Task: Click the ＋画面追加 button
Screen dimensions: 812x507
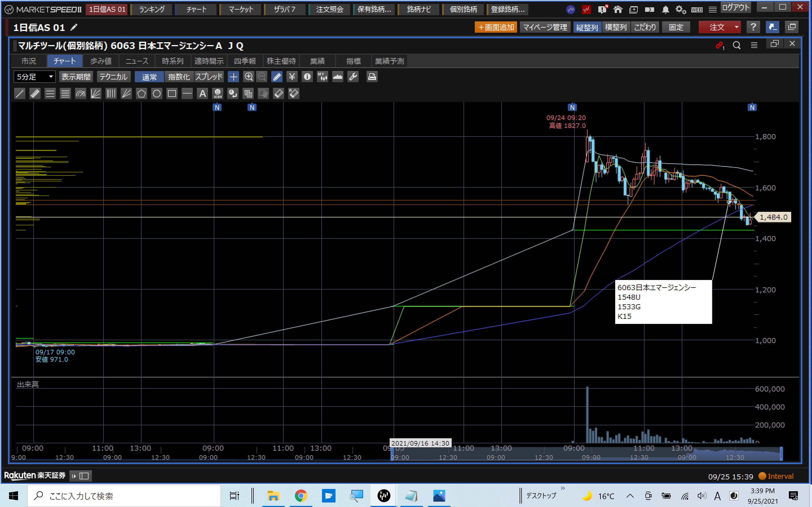Action: [x=496, y=27]
